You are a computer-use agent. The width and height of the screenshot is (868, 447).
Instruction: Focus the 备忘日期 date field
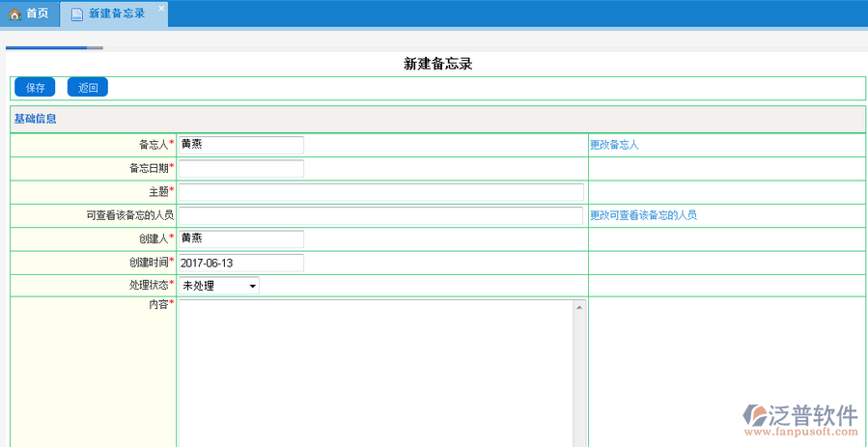(x=240, y=169)
